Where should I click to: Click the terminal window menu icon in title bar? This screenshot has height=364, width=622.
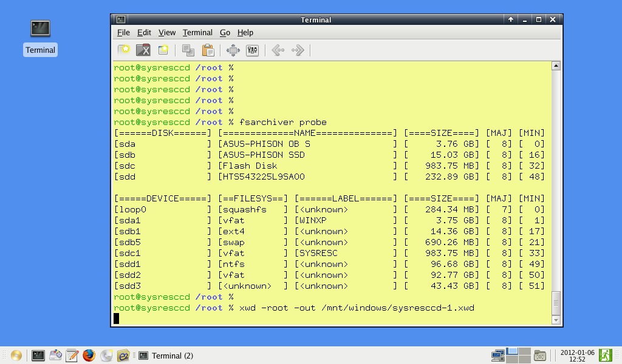(121, 19)
